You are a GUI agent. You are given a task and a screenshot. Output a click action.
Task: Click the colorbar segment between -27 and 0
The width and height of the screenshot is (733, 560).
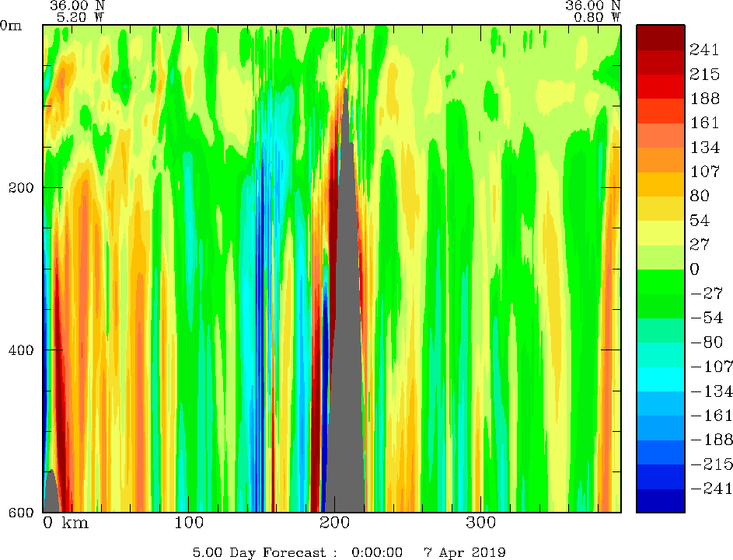tap(661, 282)
